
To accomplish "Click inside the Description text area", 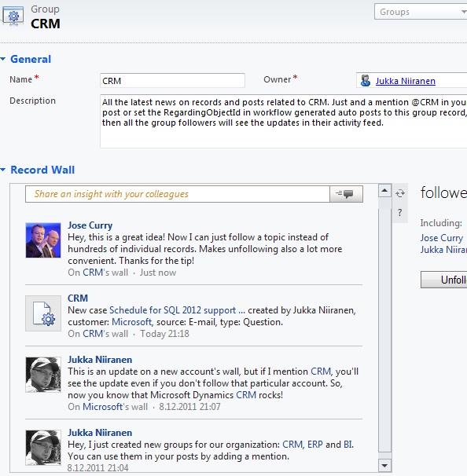I will pyautogui.click(x=283, y=122).
